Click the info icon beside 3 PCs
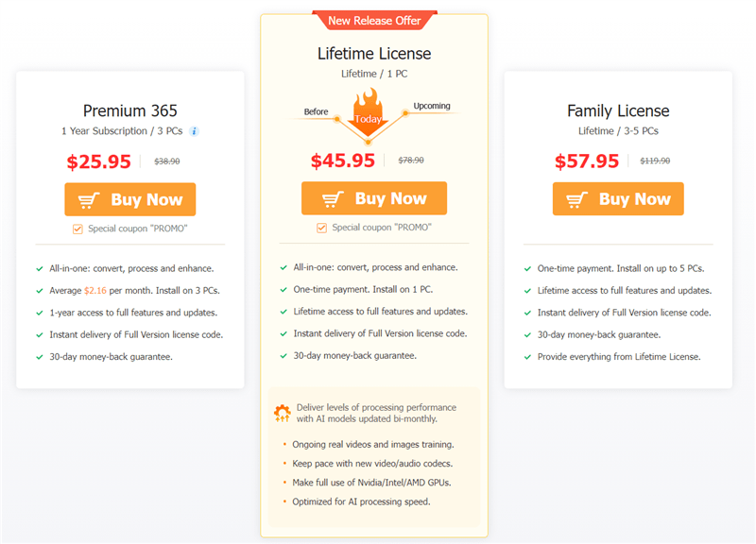Image resolution: width=756 pixels, height=544 pixels. pyautogui.click(x=194, y=131)
